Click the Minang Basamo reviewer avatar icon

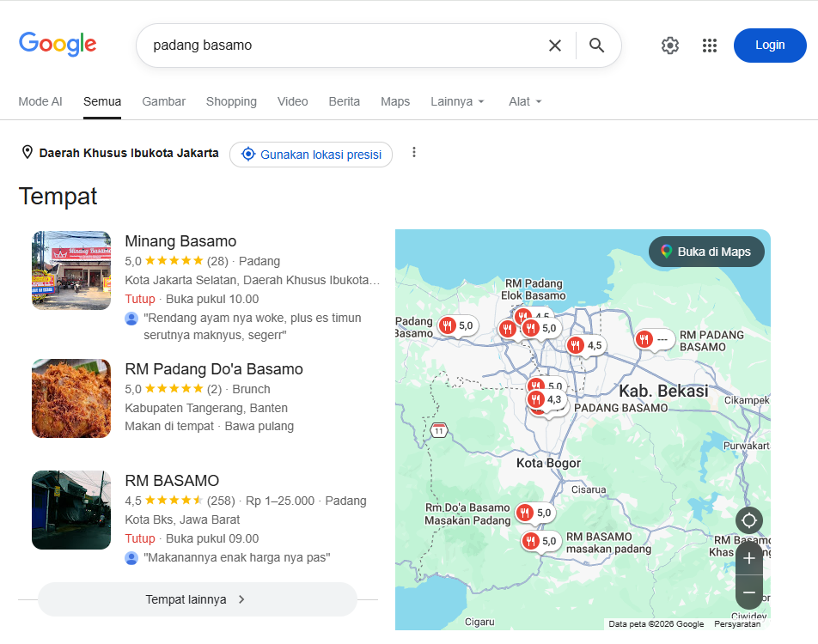coord(131,318)
